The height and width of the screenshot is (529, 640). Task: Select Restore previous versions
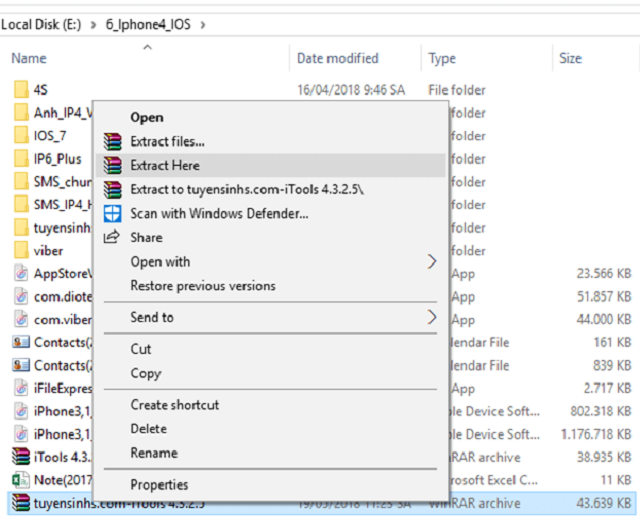coord(270,286)
